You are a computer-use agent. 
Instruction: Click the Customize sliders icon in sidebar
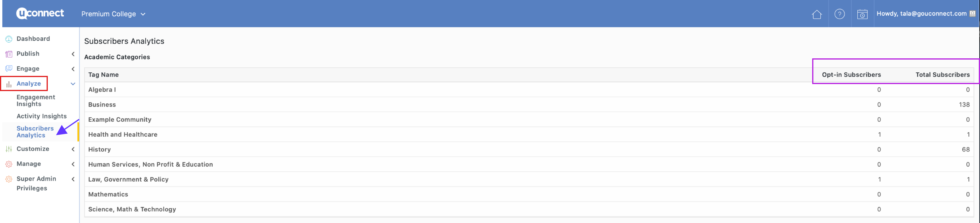[9, 149]
